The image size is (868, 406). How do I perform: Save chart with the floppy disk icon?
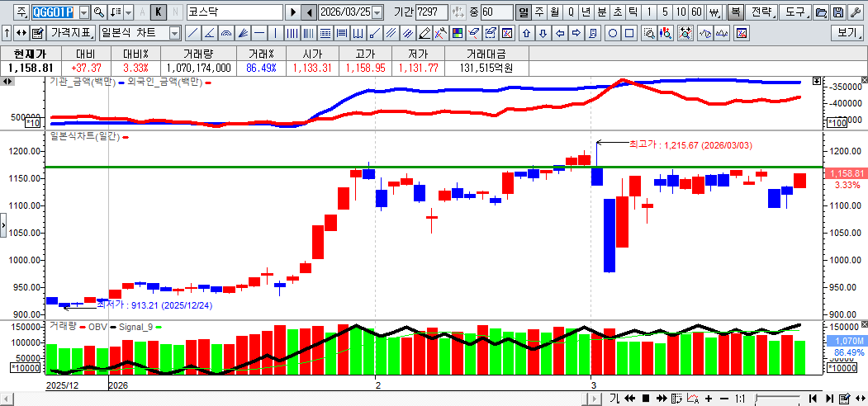tap(837, 12)
